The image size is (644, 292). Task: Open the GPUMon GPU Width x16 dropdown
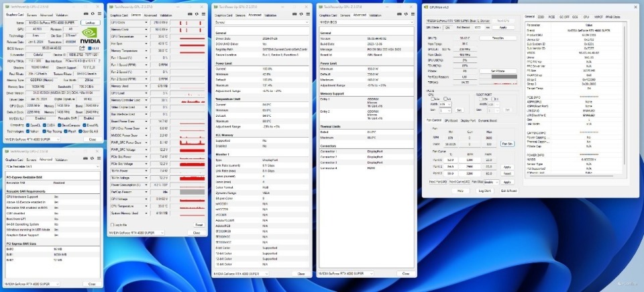point(445,105)
